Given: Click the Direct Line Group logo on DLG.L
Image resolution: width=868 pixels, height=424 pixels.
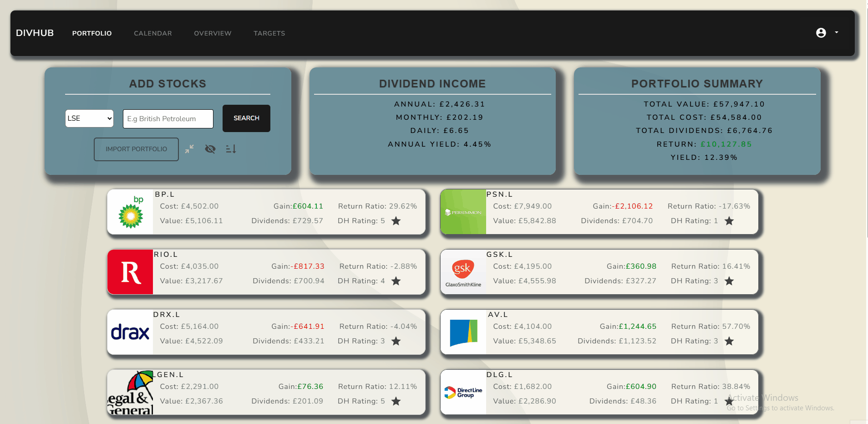Looking at the screenshot, I should 463,392.
